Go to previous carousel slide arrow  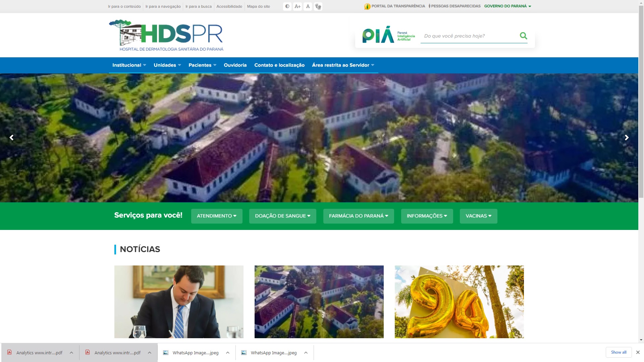click(x=11, y=137)
